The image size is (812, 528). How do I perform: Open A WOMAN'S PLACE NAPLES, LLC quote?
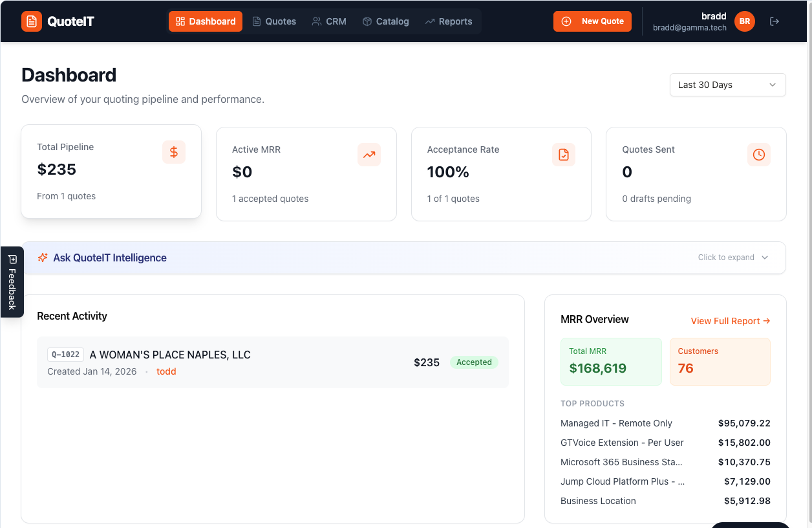pos(170,355)
